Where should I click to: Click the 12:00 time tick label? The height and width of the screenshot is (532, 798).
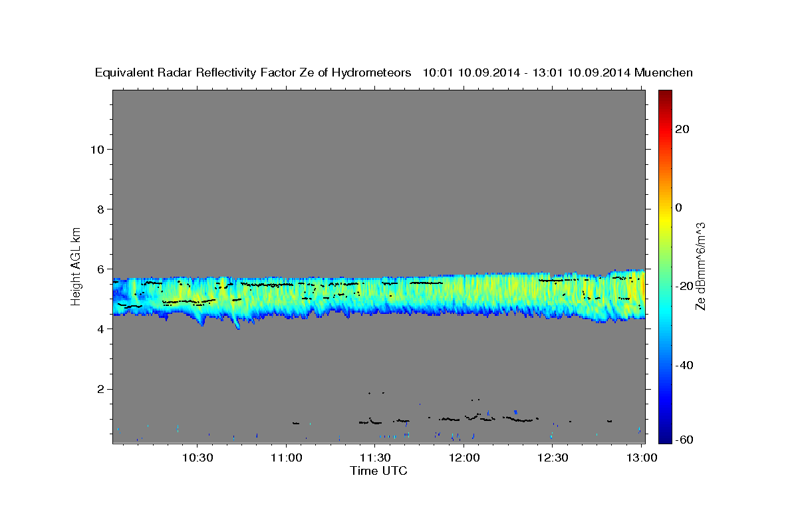pos(464,458)
